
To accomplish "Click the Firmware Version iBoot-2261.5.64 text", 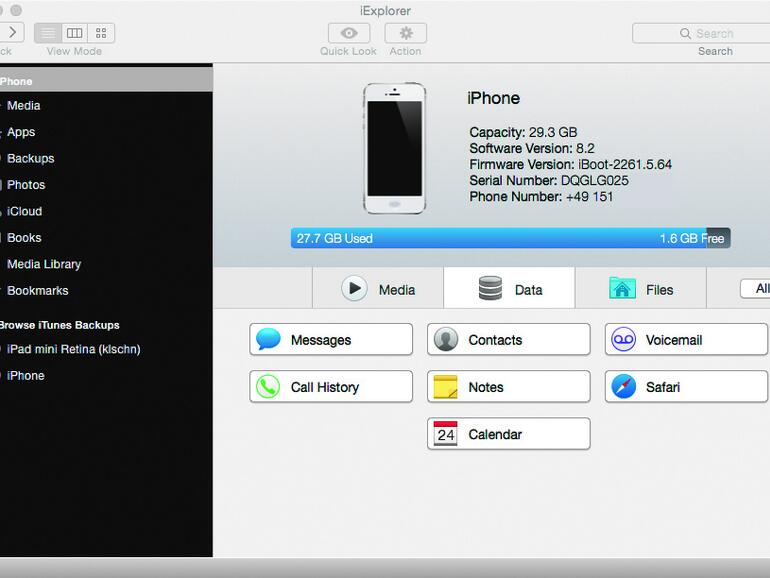I will coord(571,165).
